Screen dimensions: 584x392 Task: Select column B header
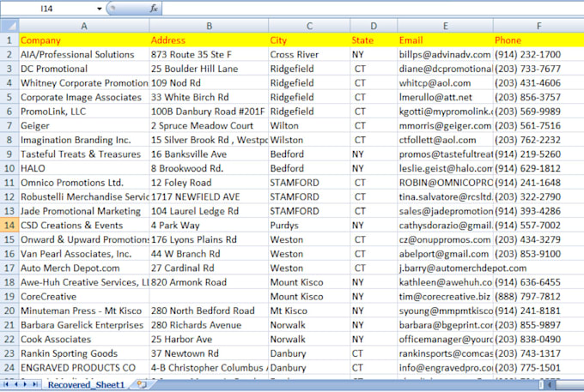pos(209,26)
